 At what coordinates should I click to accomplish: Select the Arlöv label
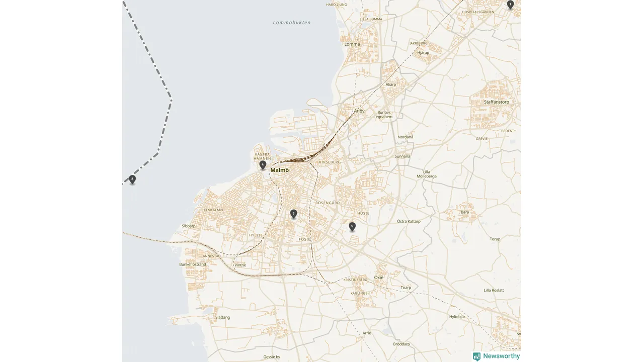coord(359,111)
